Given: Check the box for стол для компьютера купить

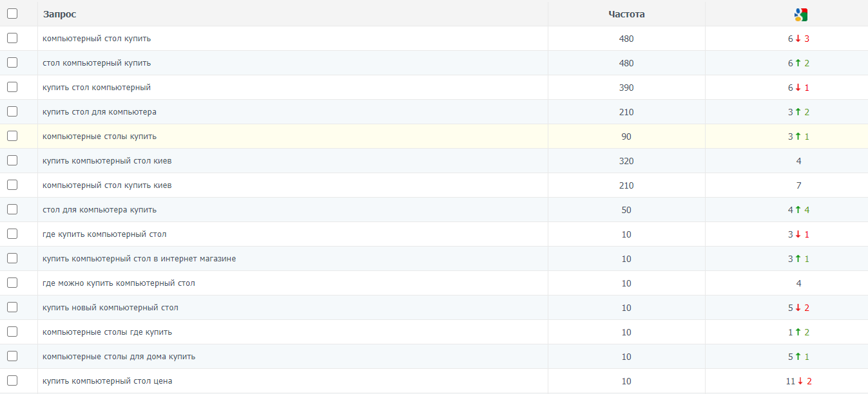Looking at the screenshot, I should pyautogui.click(x=12, y=209).
